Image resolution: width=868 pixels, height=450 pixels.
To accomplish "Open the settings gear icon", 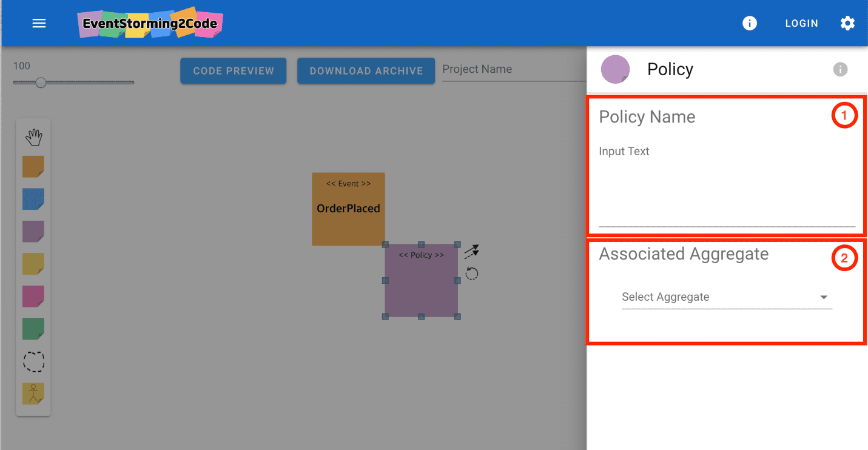I will [847, 23].
